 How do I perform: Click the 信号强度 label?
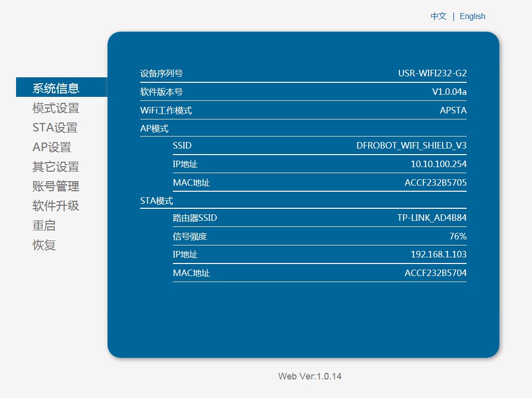click(190, 236)
